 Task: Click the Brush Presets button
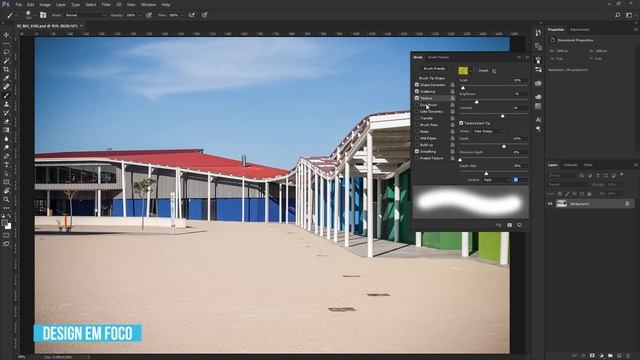(x=434, y=69)
